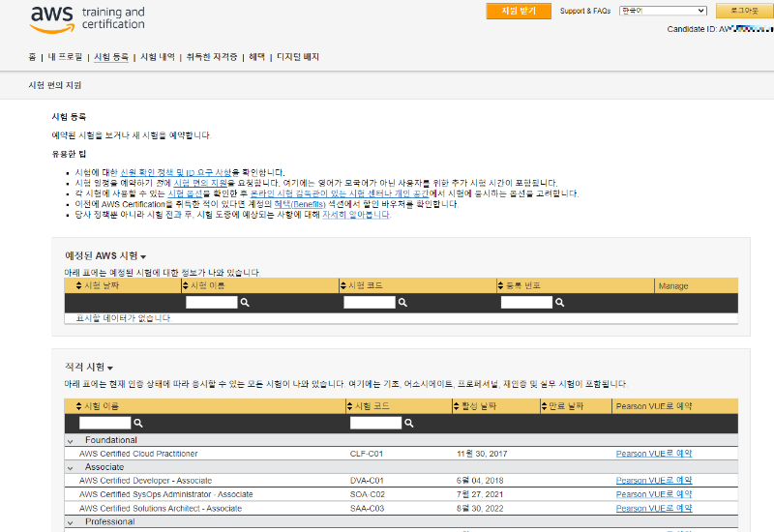
Task: Collapse the Associate exam group
Action: [x=70, y=468]
